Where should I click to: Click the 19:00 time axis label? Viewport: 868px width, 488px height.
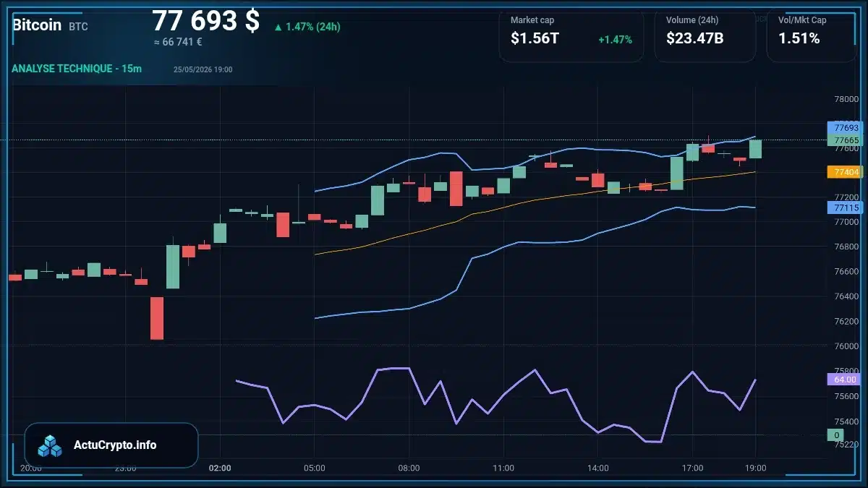click(755, 468)
